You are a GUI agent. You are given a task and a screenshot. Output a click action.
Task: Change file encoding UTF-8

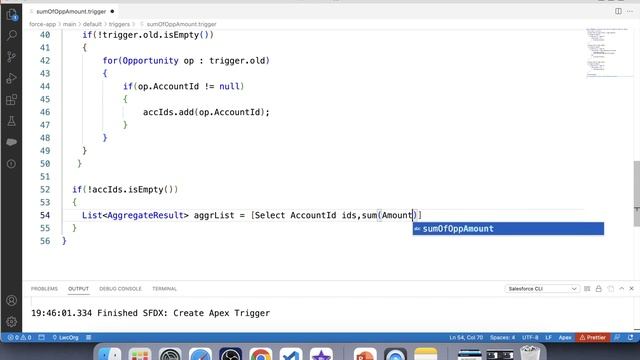point(530,338)
